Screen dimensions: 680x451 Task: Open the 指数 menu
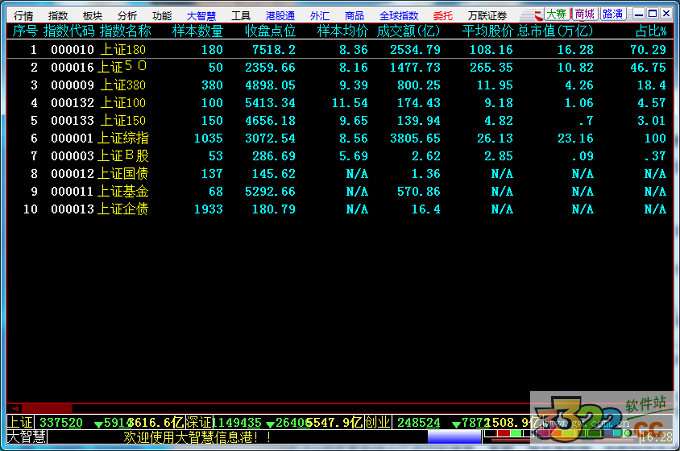(58, 16)
